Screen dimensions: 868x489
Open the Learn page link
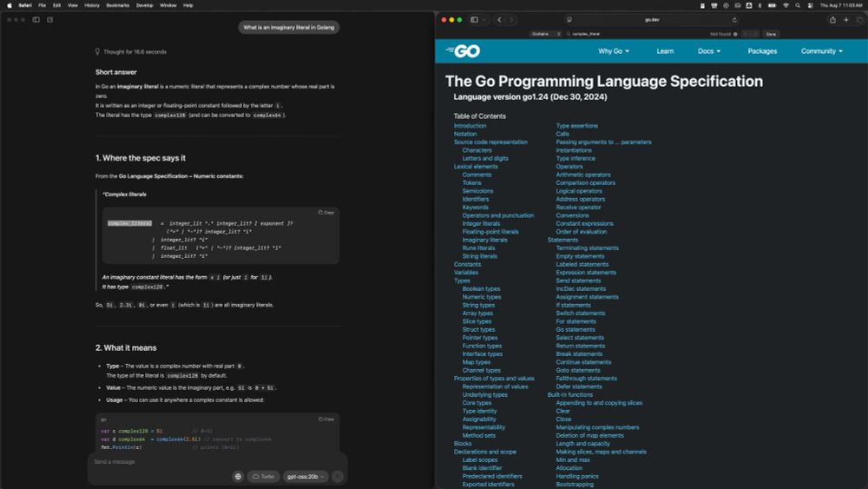pyautogui.click(x=665, y=51)
